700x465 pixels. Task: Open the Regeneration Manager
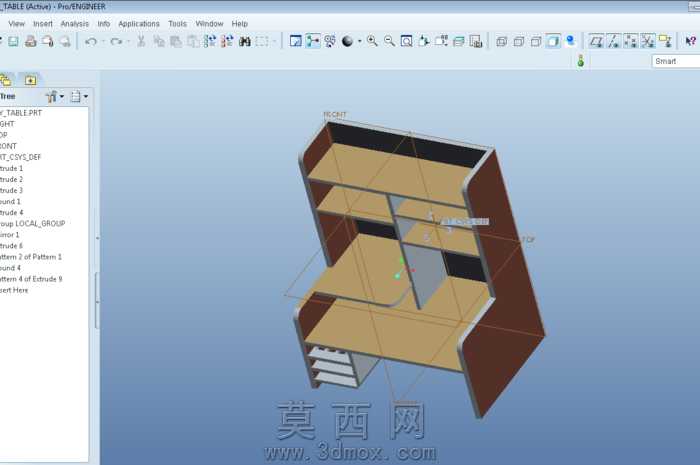[x=227, y=42]
